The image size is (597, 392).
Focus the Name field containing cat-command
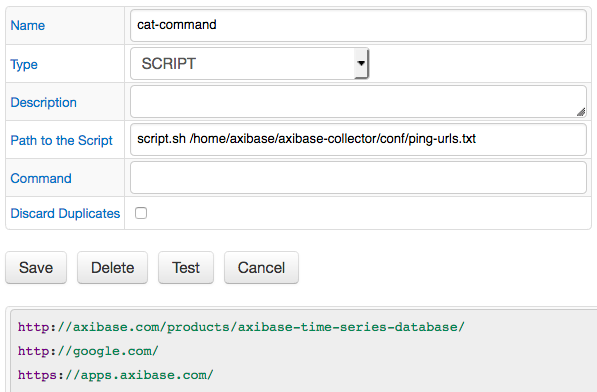[358, 25]
